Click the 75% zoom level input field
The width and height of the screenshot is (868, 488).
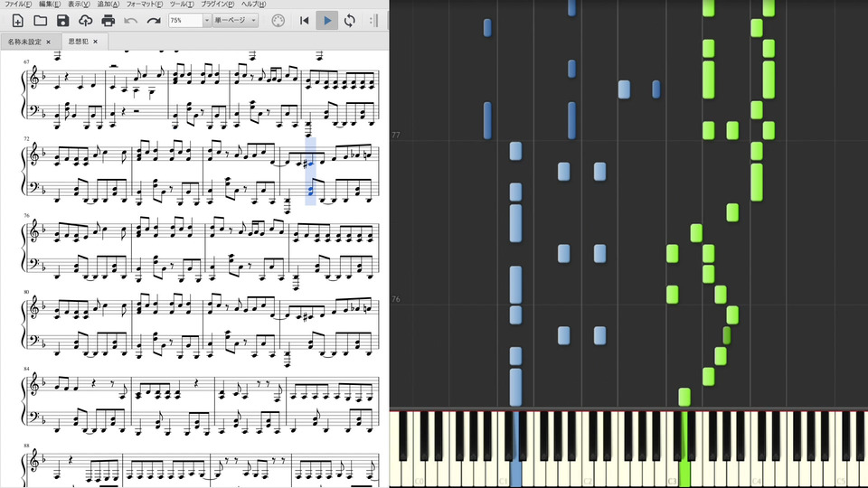pyautogui.click(x=185, y=21)
